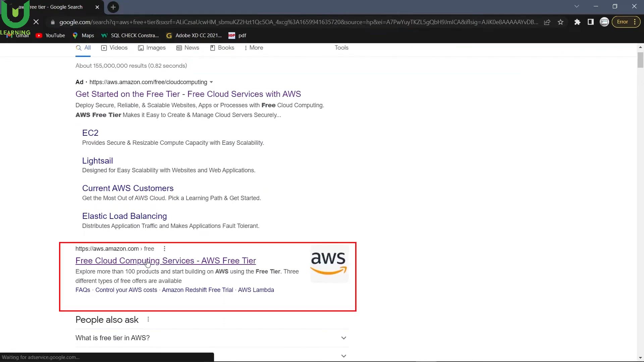The image size is (644, 362).
Task: Open Free Cloud Computing Services - AWS Free Tier
Action: click(x=166, y=261)
